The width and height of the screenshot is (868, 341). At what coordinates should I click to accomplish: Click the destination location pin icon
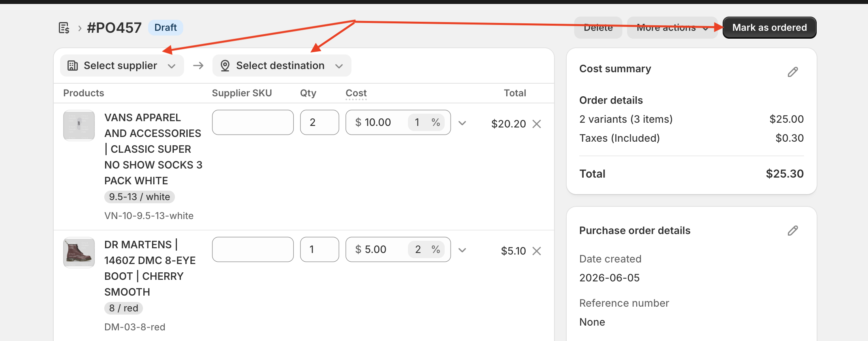click(225, 66)
